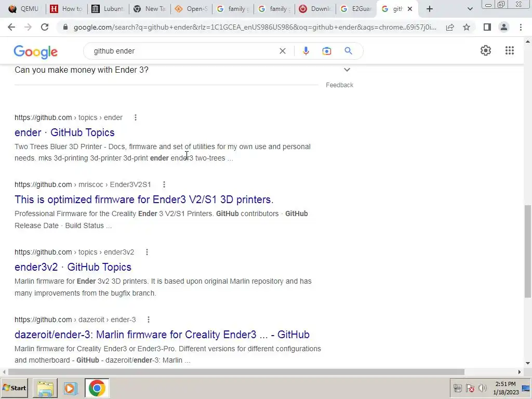
Task: Go to Google home via logo
Action: tap(36, 51)
